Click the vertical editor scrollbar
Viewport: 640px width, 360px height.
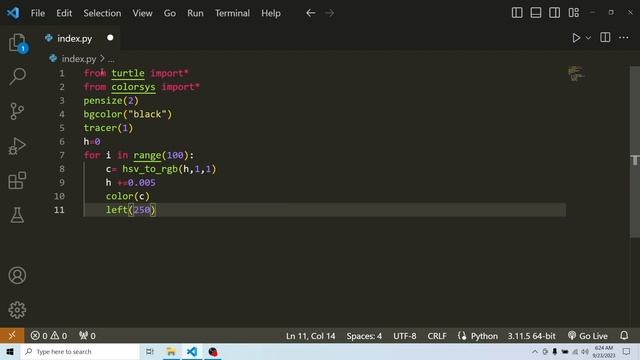click(635, 152)
